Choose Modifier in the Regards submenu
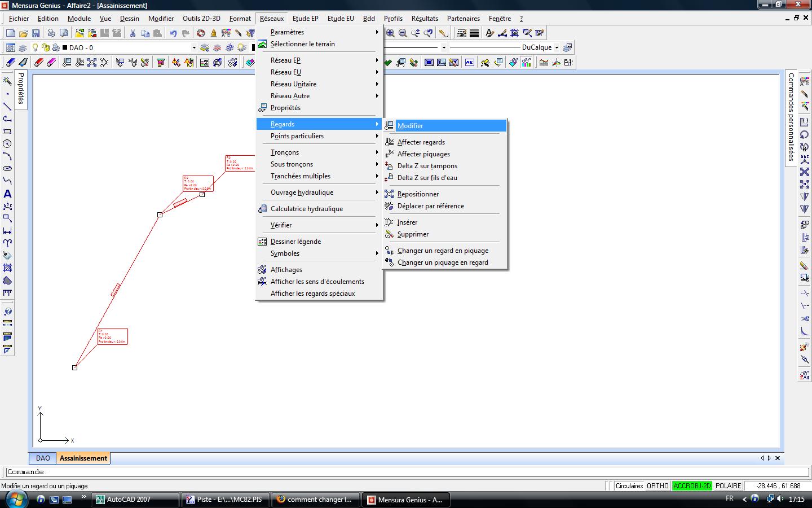This screenshot has width=812, height=508. pyautogui.click(x=445, y=126)
